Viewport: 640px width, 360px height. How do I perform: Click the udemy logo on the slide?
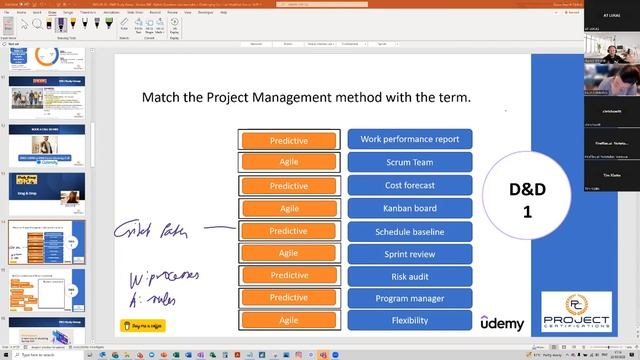[x=502, y=323]
